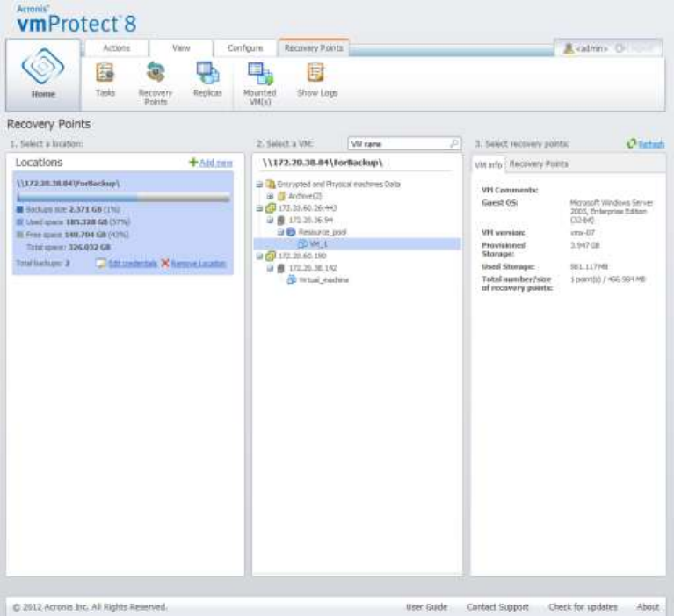Screen dimensions: 674x616
Task: Open the Recovery Points tab in right panel
Action: 539,164
